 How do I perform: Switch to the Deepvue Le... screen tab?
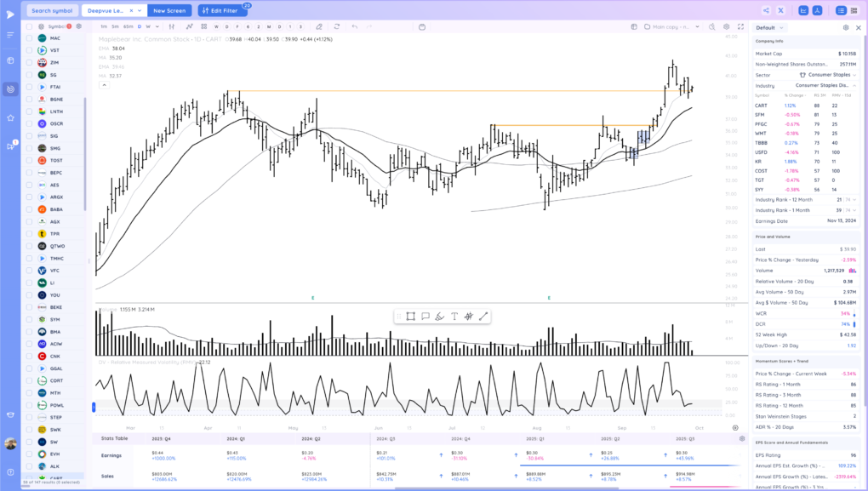(113, 10)
